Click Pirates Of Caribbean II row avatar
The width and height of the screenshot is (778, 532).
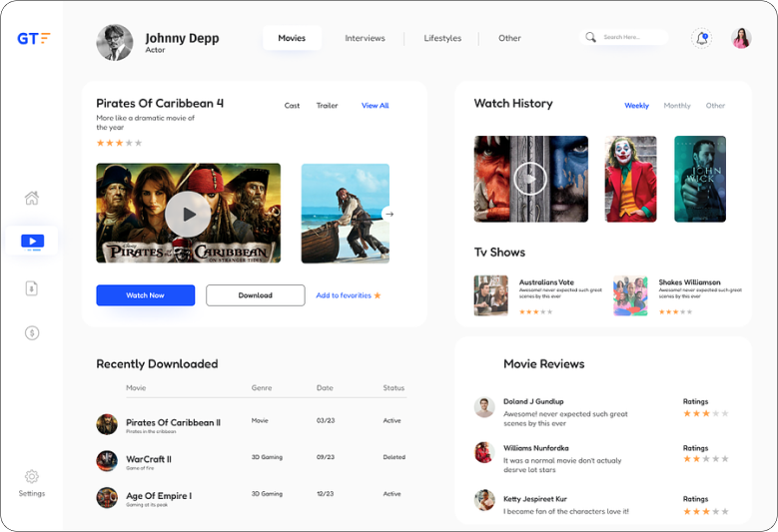pos(107,424)
